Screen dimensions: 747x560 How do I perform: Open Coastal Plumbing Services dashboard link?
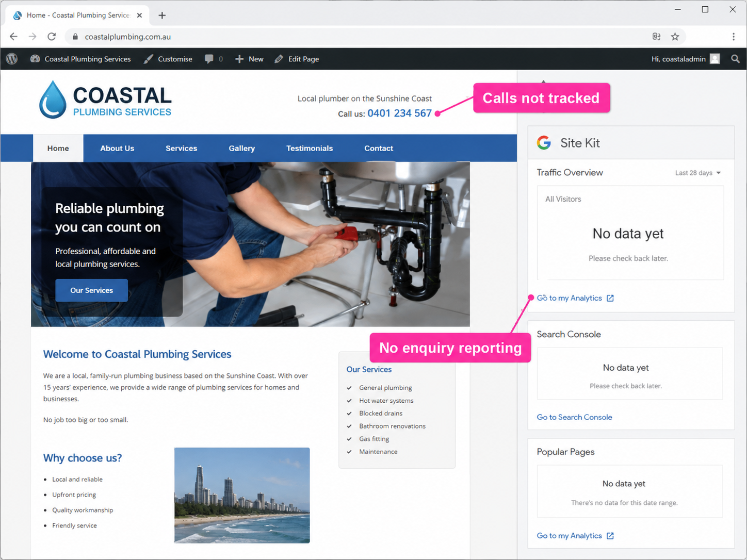pos(80,59)
